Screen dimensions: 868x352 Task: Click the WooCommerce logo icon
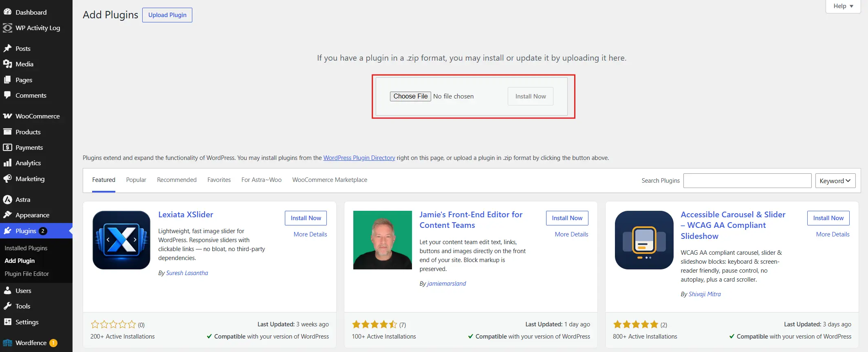tap(7, 116)
